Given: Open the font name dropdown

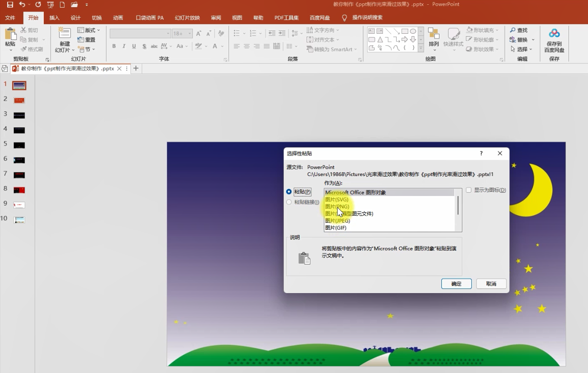Looking at the screenshot, I should click(x=168, y=34).
